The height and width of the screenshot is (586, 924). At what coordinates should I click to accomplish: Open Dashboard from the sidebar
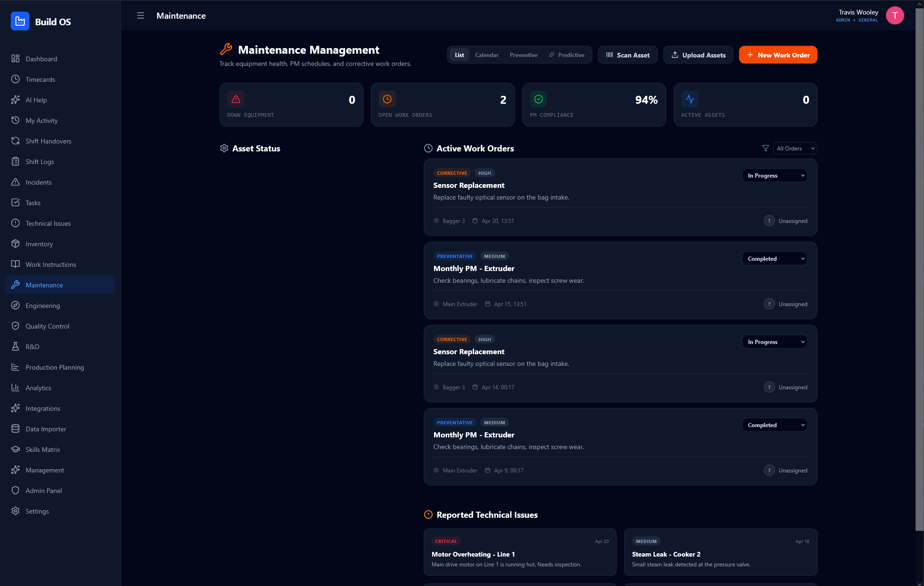coord(60,59)
